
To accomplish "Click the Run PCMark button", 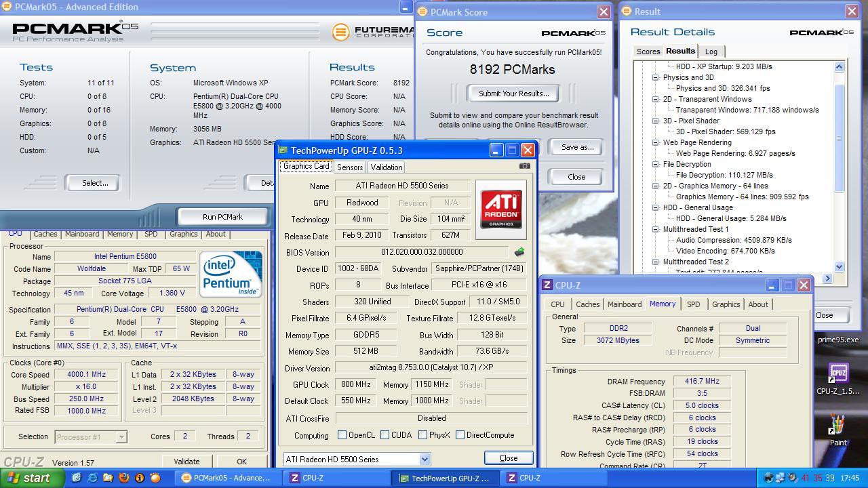I will tap(222, 217).
